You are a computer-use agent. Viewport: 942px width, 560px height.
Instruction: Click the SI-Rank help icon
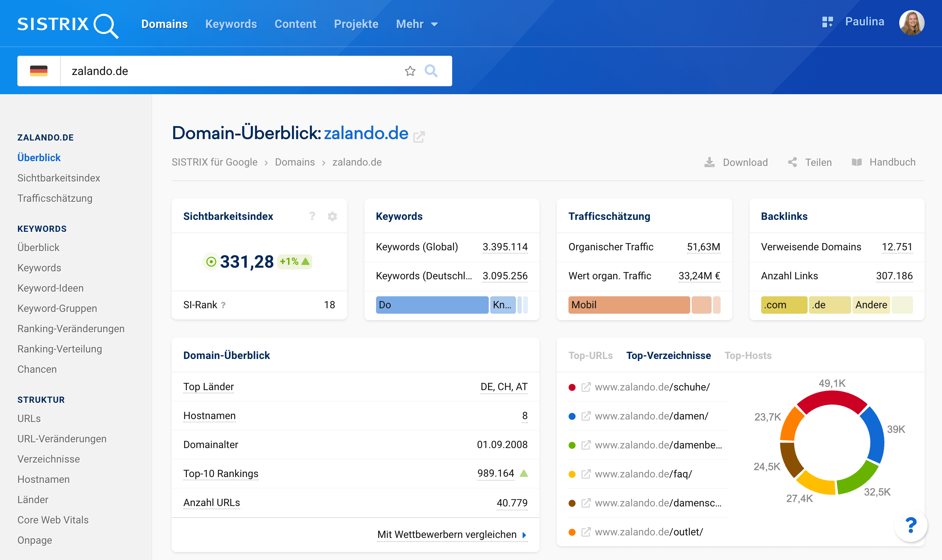click(224, 305)
